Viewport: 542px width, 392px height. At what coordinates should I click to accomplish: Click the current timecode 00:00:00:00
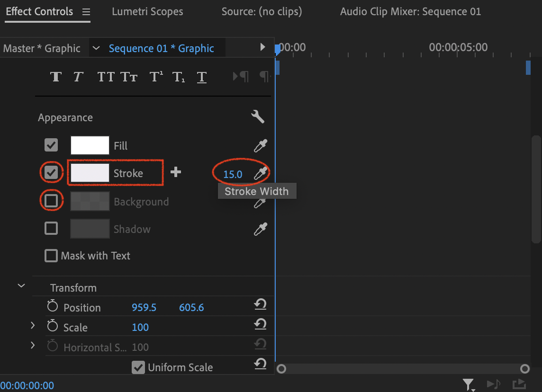point(27,385)
